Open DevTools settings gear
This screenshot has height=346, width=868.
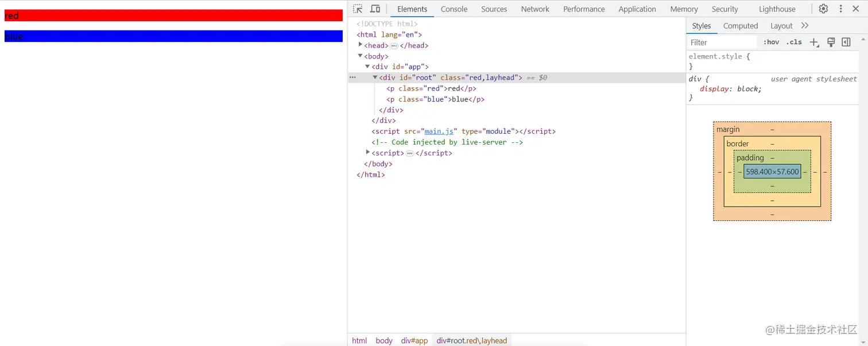[x=823, y=9]
